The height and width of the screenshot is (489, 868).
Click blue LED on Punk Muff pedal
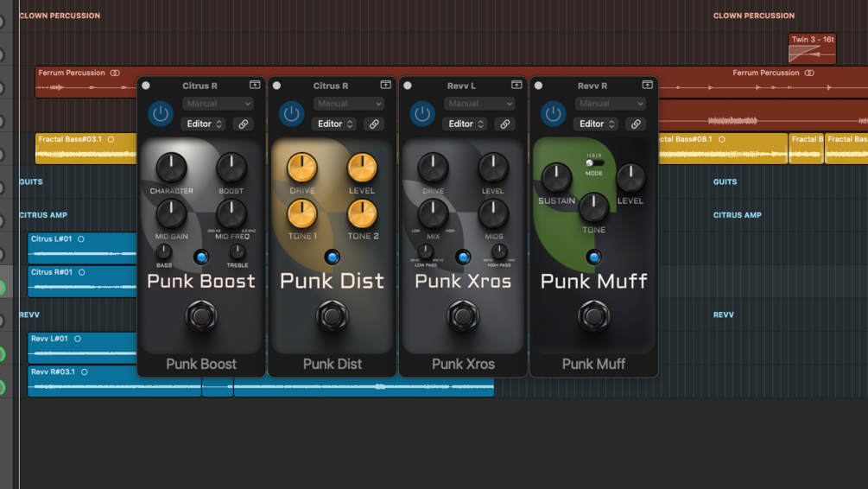pos(594,257)
